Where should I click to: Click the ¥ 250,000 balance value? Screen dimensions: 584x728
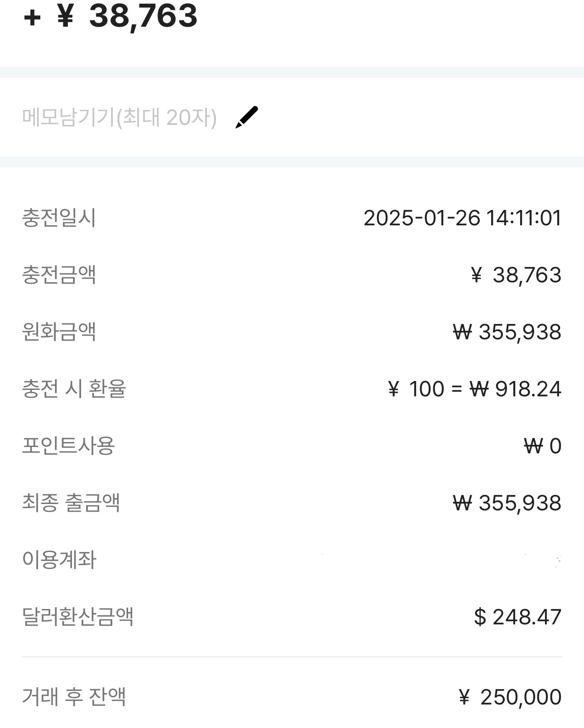(510, 697)
